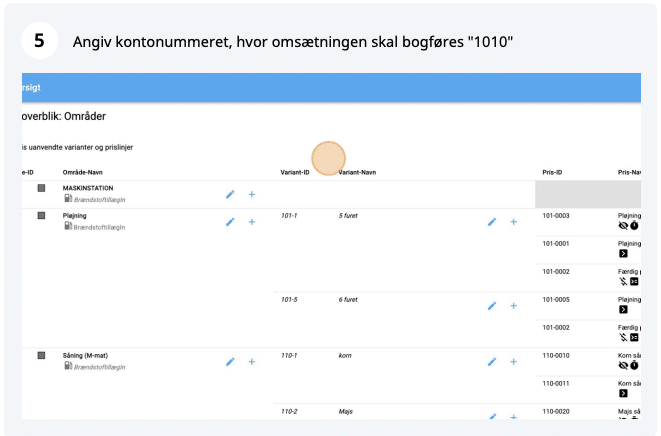Click price ID '110-0020'

(x=556, y=412)
